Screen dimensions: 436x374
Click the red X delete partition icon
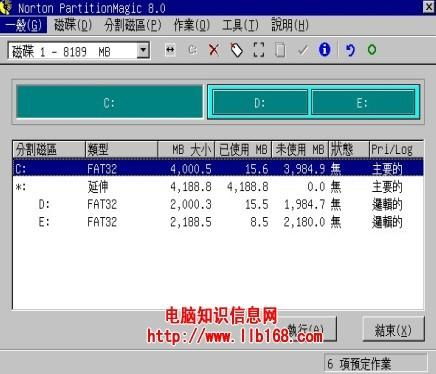click(214, 50)
